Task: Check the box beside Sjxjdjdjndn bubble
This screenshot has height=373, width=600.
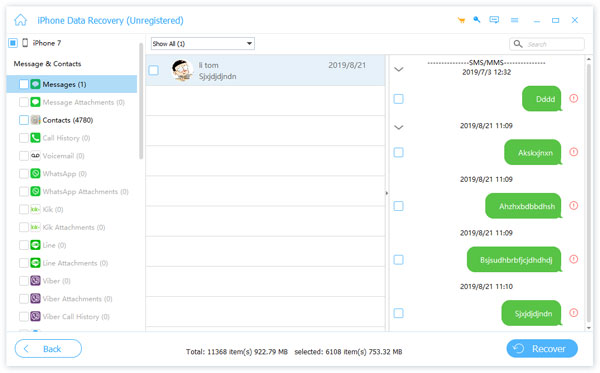Action: pos(398,313)
